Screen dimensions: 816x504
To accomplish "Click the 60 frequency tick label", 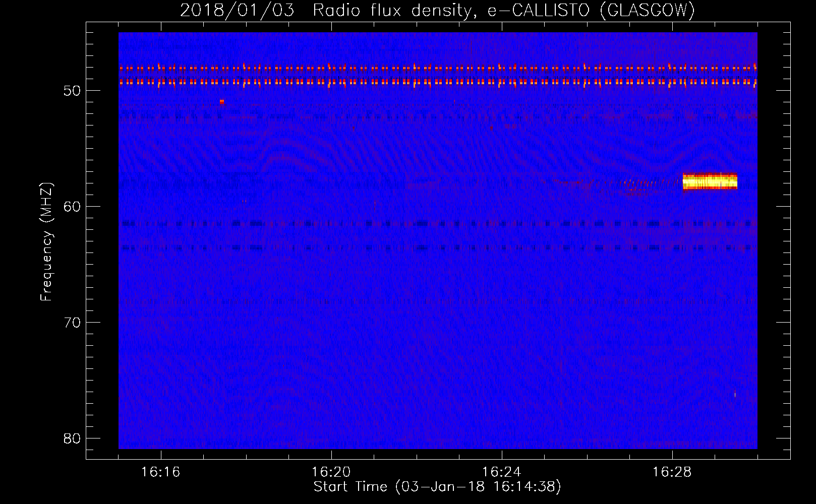I will tap(73, 207).
